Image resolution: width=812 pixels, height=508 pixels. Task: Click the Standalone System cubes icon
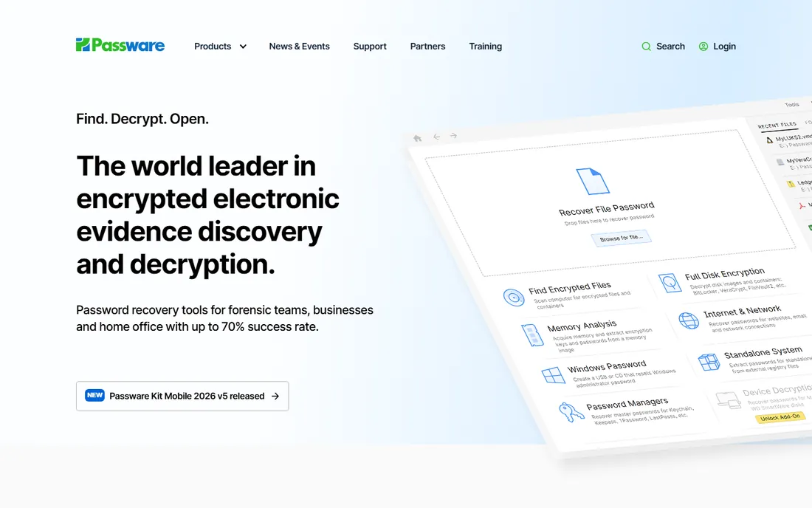[709, 361]
